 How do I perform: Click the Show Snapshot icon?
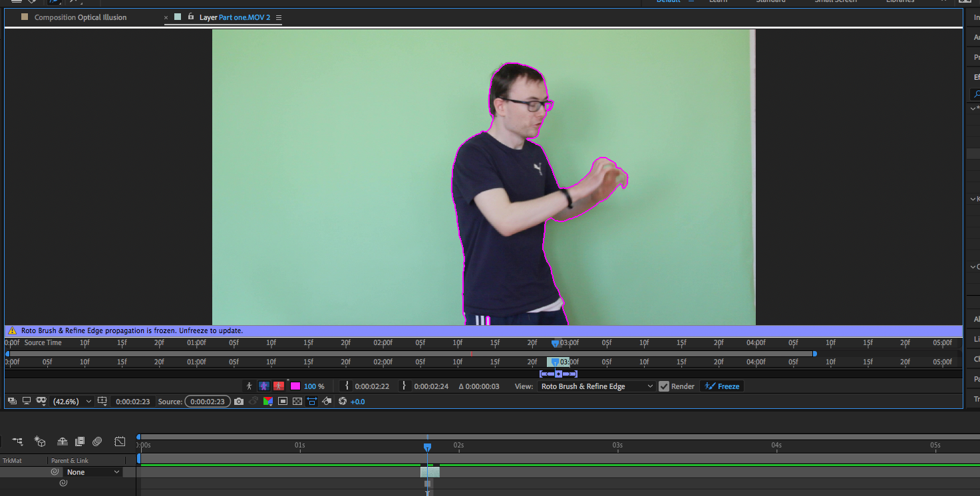pos(253,402)
